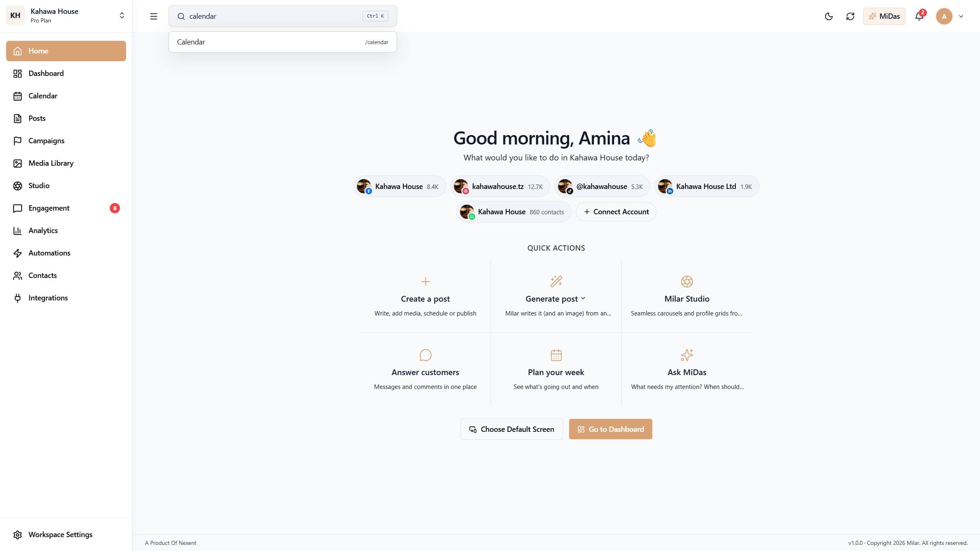Click the Ask MiDas sparkle icon

tap(687, 355)
